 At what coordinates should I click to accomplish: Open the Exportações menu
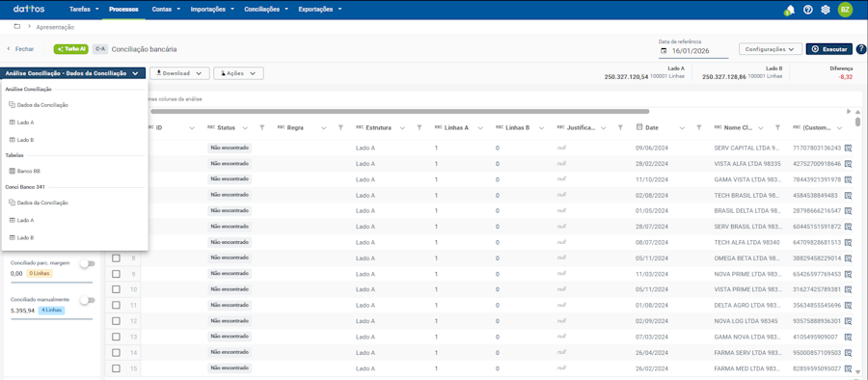[x=320, y=10]
